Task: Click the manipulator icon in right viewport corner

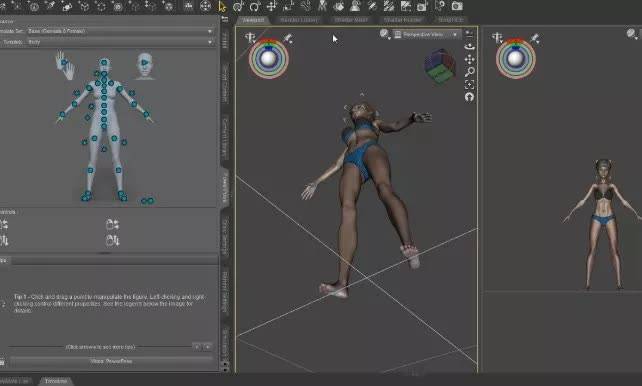Action: pos(497,38)
